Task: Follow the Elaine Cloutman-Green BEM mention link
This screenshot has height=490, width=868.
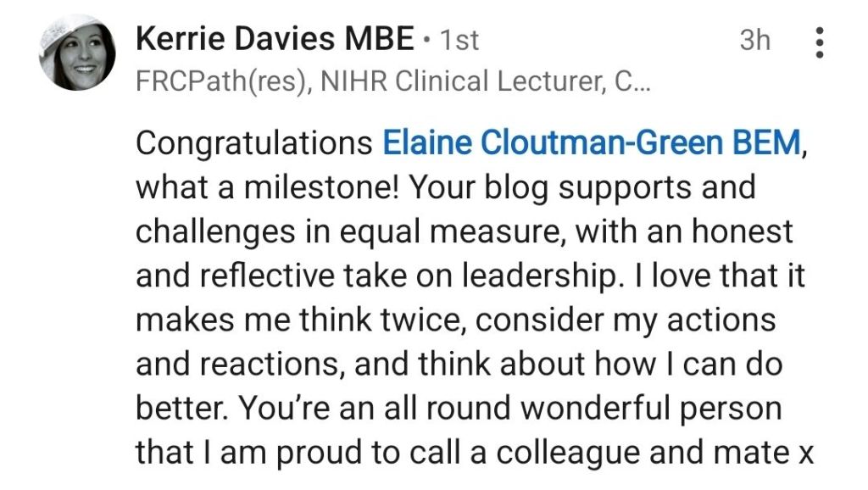Action: pyautogui.click(x=591, y=142)
